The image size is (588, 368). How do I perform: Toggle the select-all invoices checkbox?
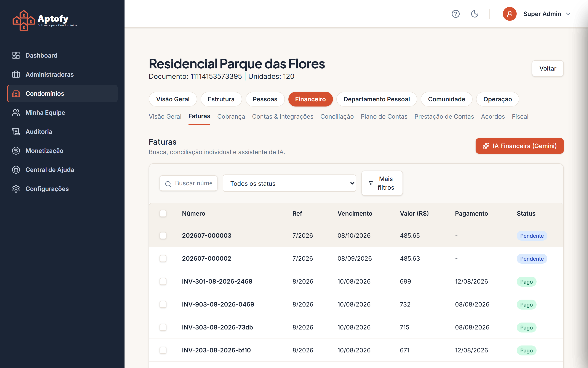163,213
